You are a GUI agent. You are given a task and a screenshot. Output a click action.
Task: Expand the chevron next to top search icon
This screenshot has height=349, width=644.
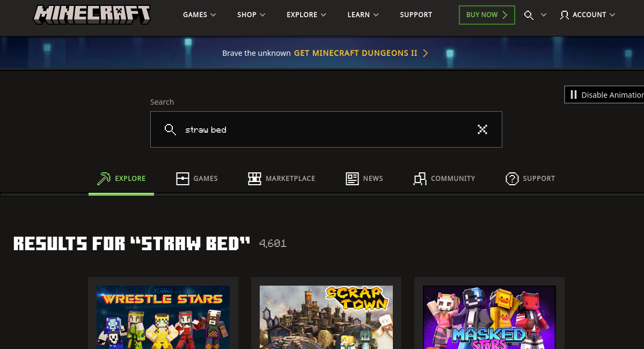544,15
